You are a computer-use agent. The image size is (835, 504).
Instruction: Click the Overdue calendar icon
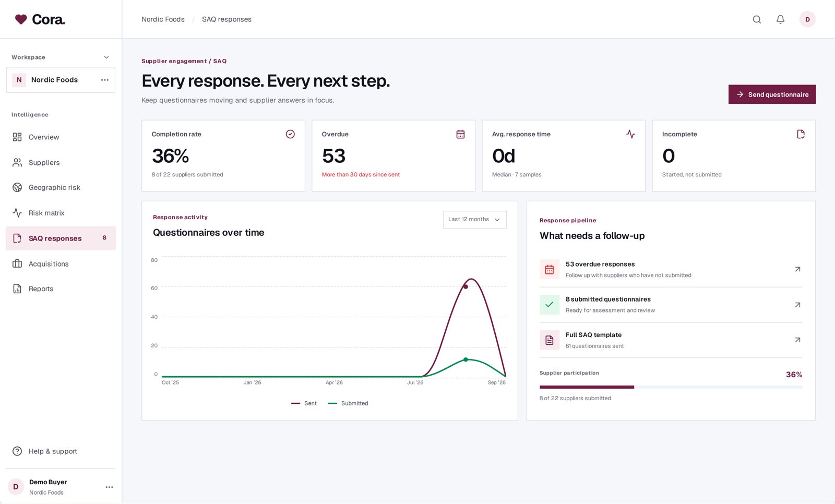coord(460,134)
